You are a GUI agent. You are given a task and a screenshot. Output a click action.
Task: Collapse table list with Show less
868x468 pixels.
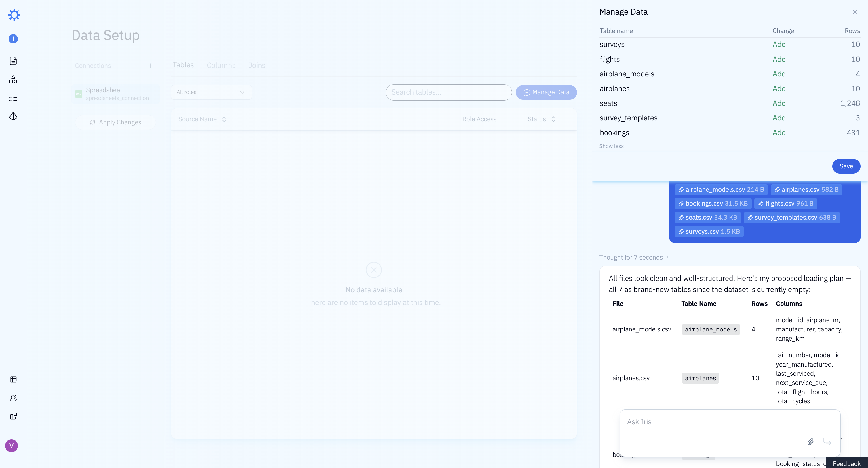tap(611, 146)
